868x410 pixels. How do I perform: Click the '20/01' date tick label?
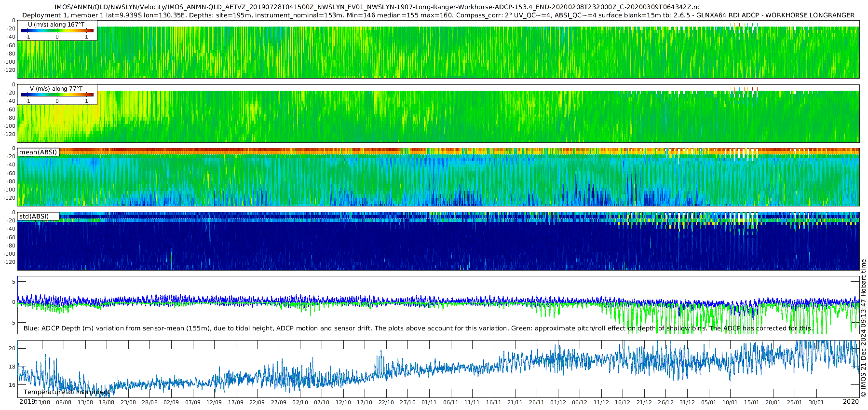[773, 402]
